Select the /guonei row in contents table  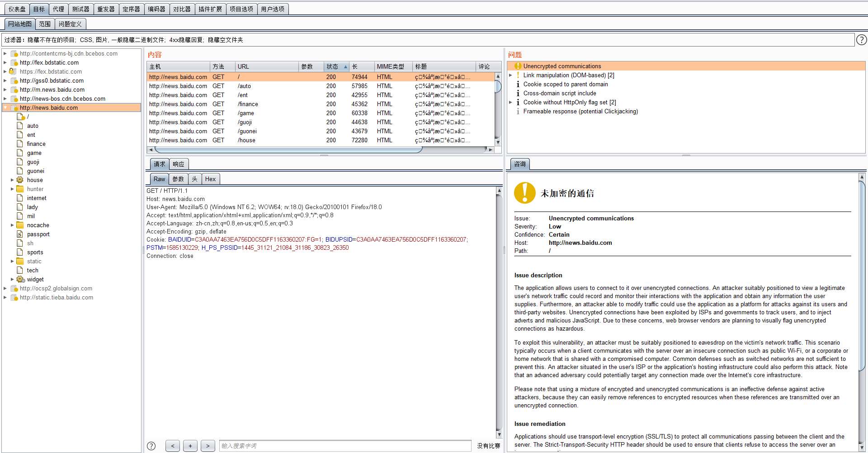pyautogui.click(x=321, y=131)
